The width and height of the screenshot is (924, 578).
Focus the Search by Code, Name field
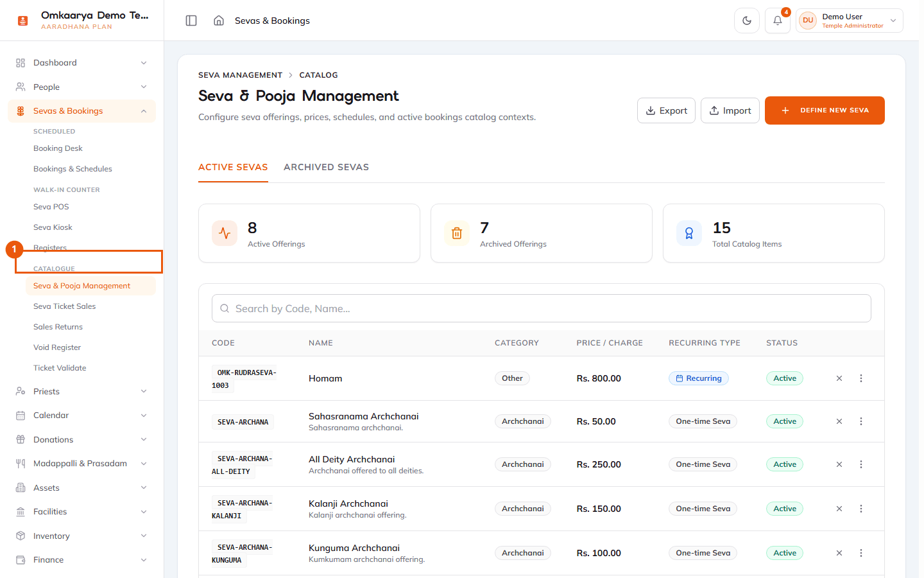pos(542,308)
